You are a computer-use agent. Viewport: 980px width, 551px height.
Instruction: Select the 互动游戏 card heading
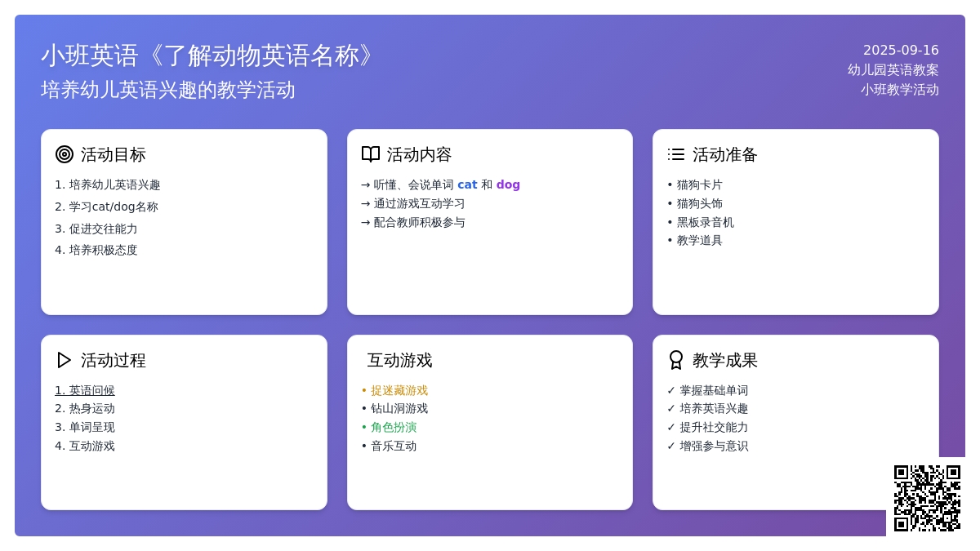pyautogui.click(x=399, y=360)
